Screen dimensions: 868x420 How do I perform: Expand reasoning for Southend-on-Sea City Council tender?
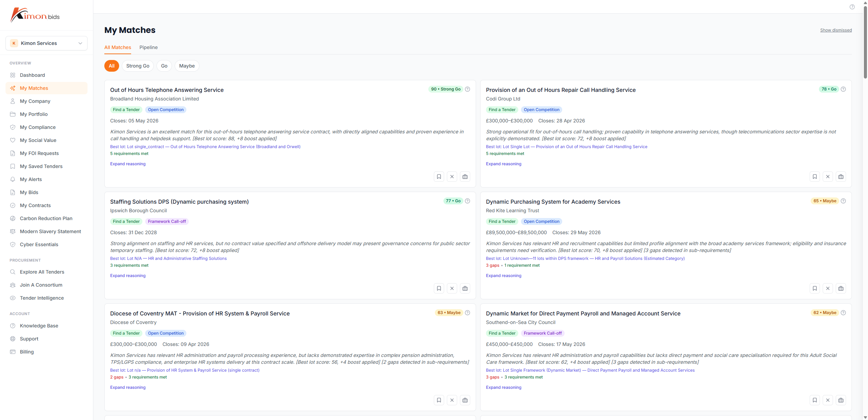point(504,387)
